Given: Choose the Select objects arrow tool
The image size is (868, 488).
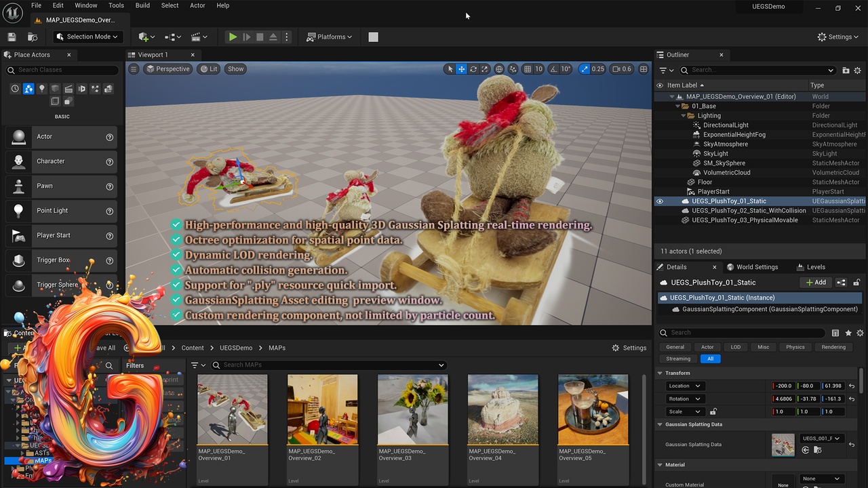Looking at the screenshot, I should (x=450, y=69).
